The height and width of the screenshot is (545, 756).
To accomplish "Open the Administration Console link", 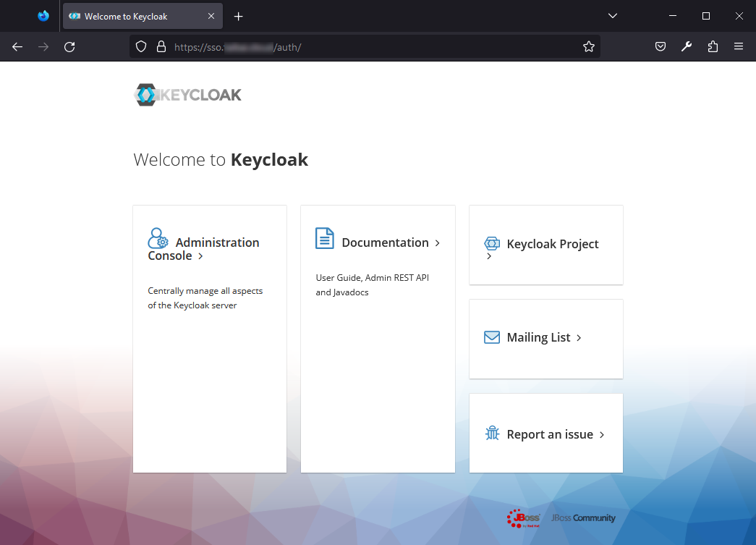I will pyautogui.click(x=203, y=249).
